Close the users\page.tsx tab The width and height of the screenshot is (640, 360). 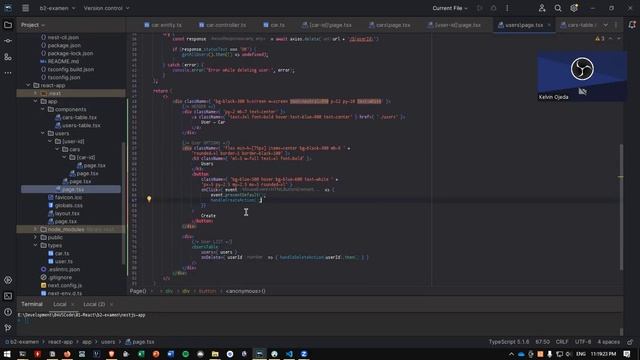tap(549, 25)
